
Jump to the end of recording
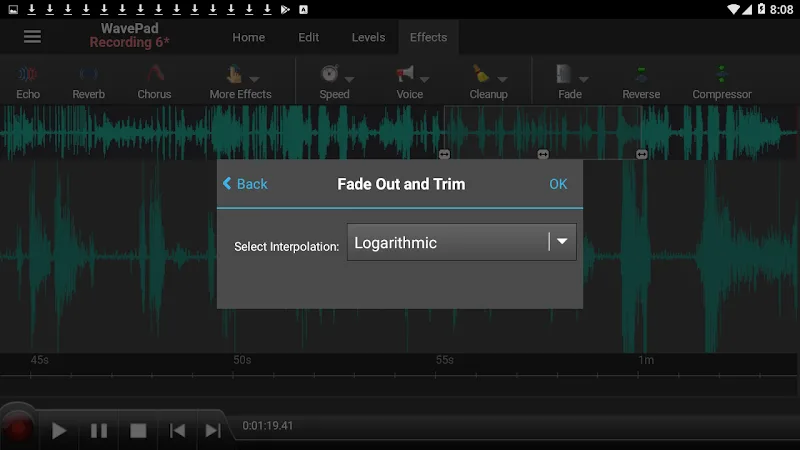213,430
